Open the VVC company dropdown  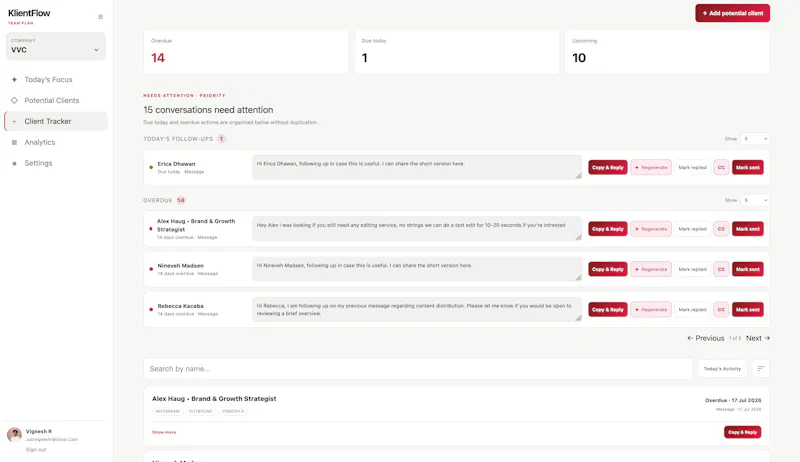(56, 46)
